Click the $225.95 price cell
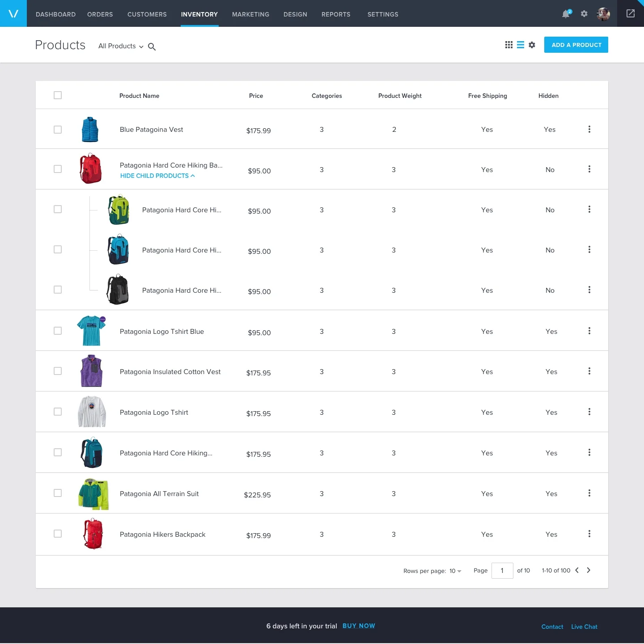Viewport: 644px width, 644px height. (x=257, y=495)
